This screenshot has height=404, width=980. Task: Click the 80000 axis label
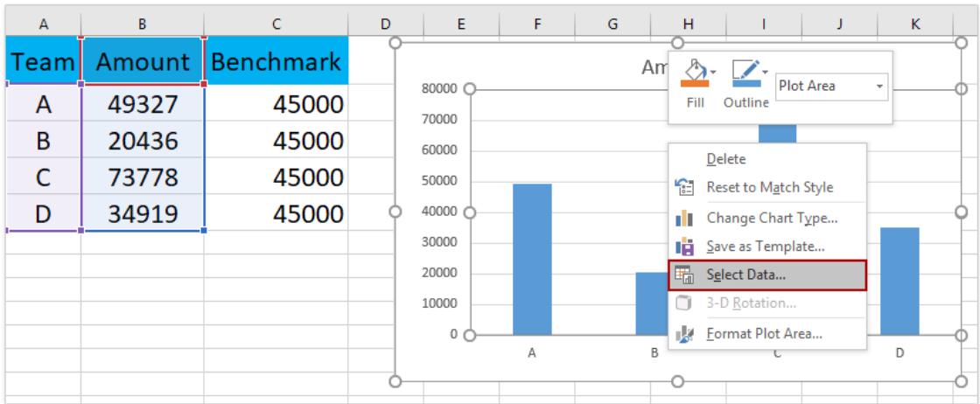[x=440, y=88]
